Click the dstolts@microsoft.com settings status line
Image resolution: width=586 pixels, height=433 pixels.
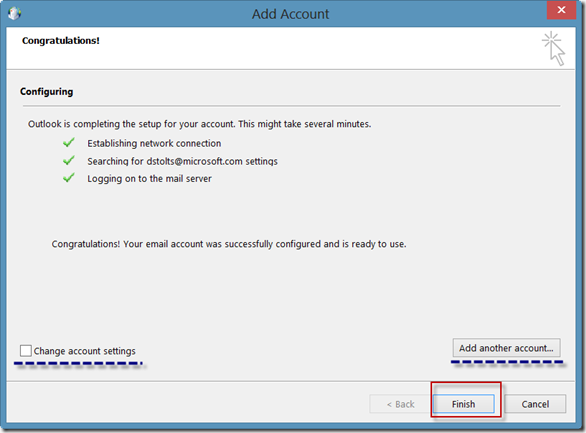pyautogui.click(x=182, y=161)
